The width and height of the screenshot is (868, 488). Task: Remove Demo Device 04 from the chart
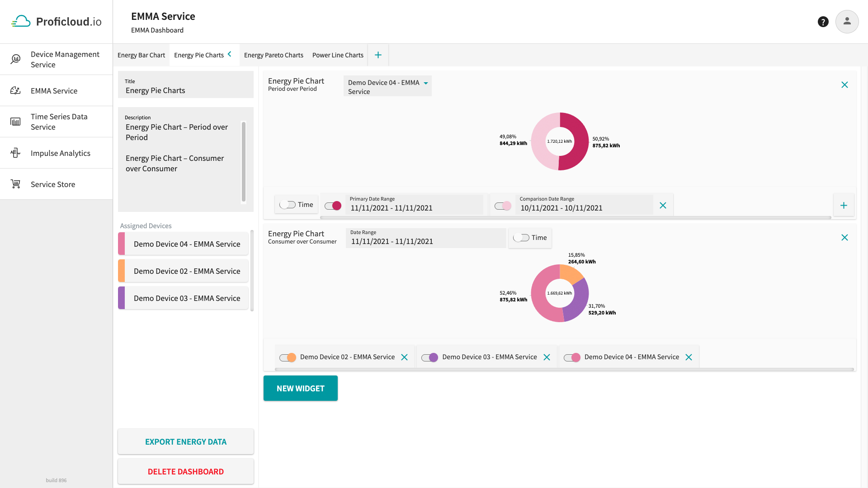[x=689, y=357]
